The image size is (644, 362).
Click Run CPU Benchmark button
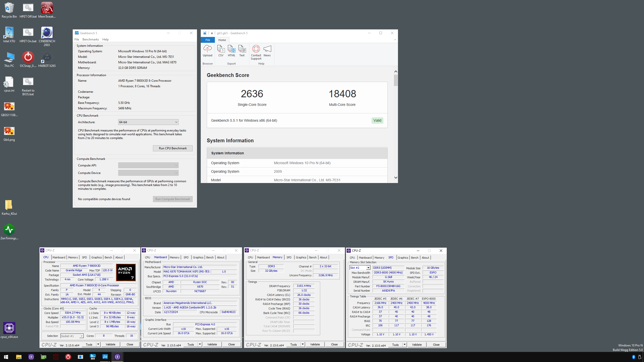pos(173,148)
